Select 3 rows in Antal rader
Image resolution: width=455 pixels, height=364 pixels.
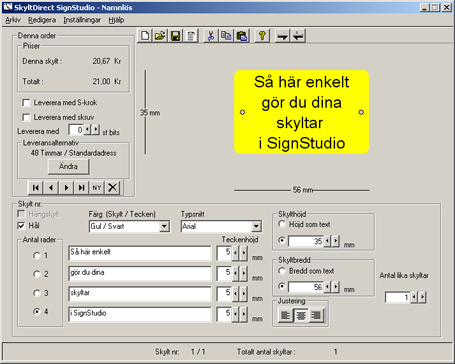point(37,293)
